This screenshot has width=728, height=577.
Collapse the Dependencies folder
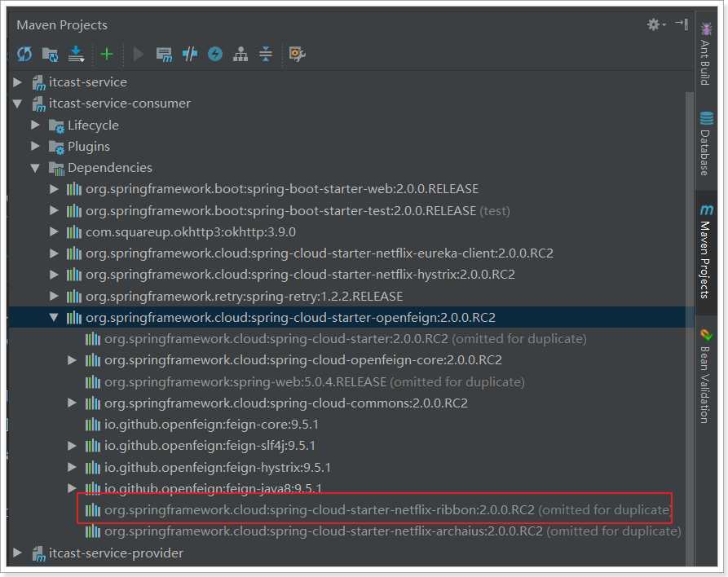(x=35, y=168)
